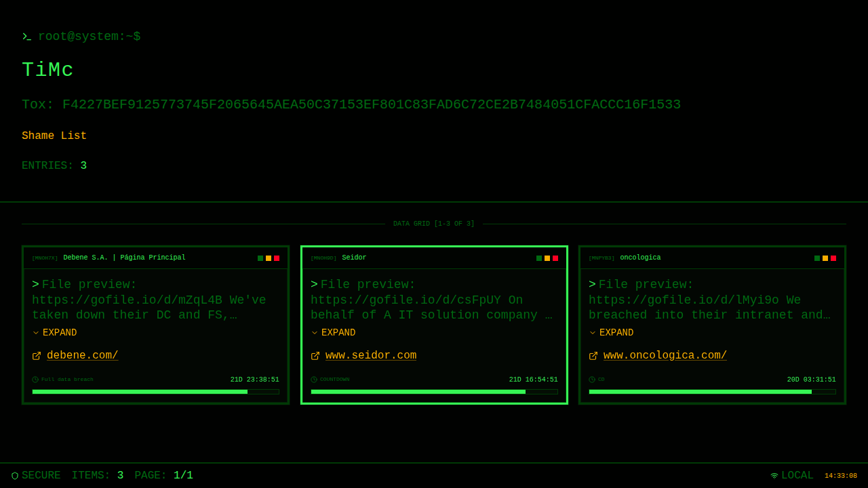Open the debene.com/ link
The height and width of the screenshot is (488, 868).
(82, 356)
